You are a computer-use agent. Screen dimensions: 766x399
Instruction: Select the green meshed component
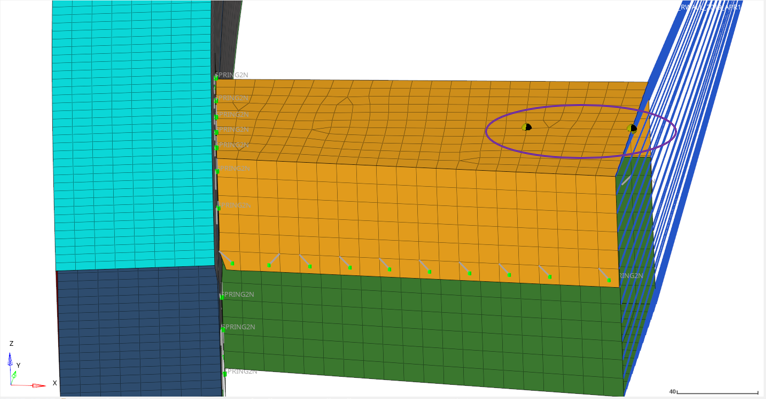click(420, 332)
